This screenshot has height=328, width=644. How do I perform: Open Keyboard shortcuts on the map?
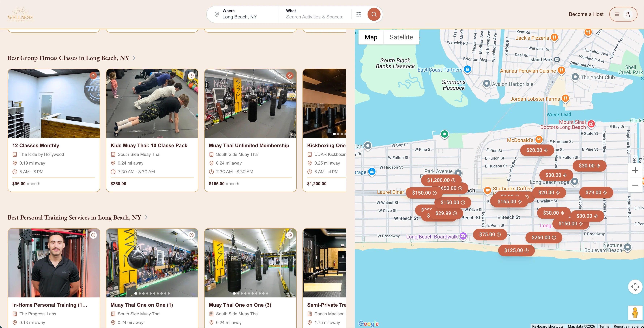[548, 326]
